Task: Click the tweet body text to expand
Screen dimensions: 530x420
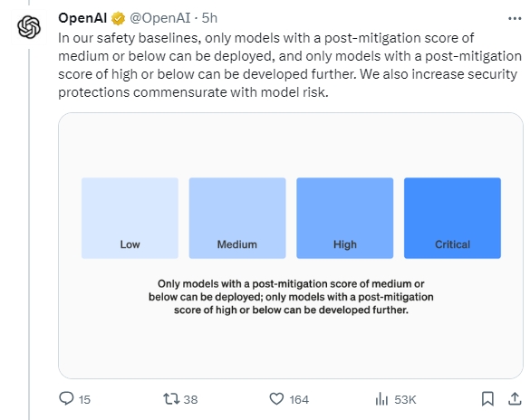Action: pos(290,65)
